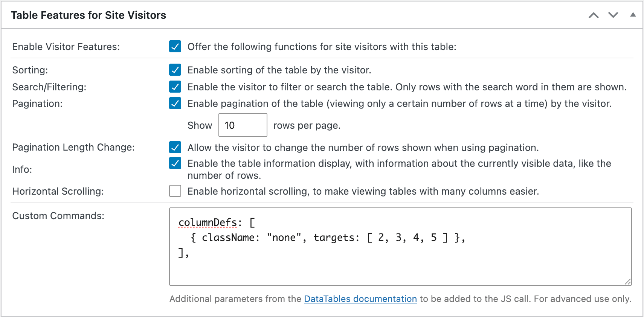Screen dimensions: 644x317
Task: Select the rows per page number field
Action: pyautogui.click(x=243, y=125)
